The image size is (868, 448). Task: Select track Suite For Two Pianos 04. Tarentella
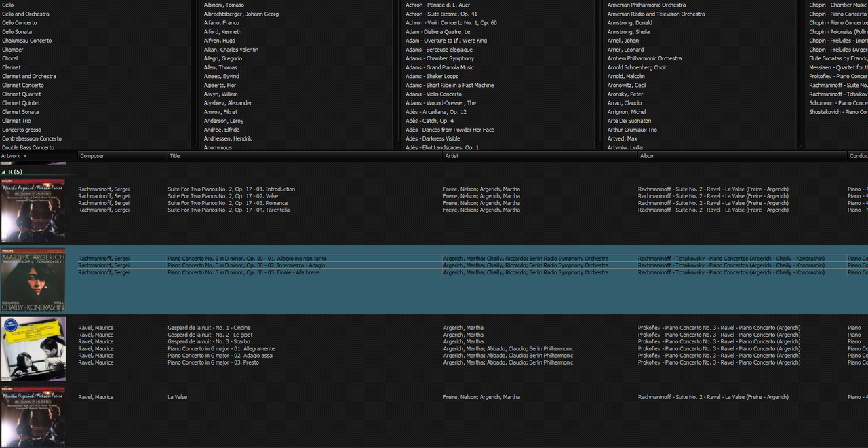[x=229, y=210]
